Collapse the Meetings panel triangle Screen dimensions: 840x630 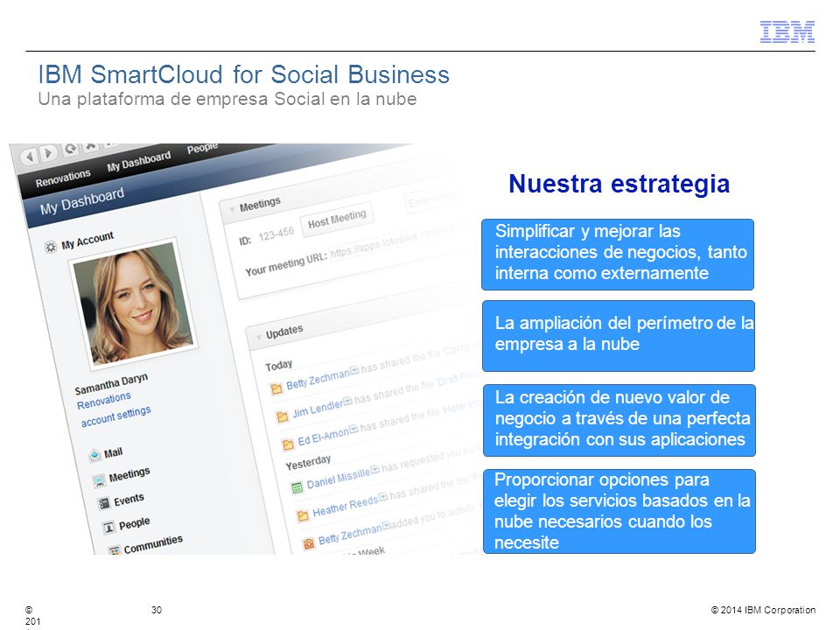233,209
